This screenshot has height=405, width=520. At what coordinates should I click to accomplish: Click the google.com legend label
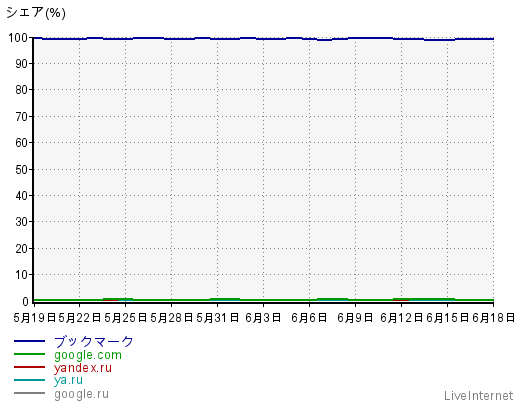[88, 355]
